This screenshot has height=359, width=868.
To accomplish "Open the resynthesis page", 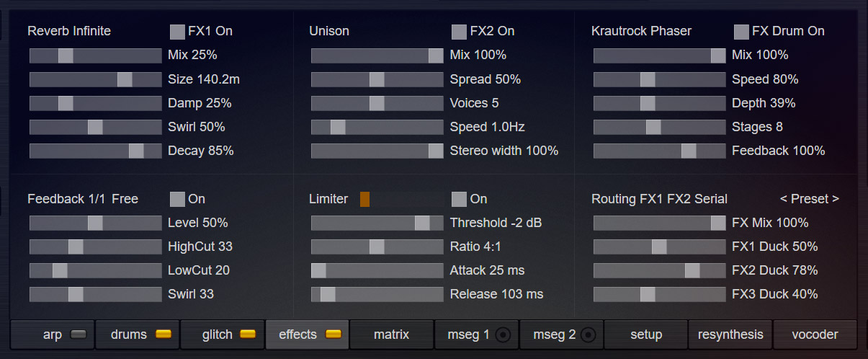I will (x=730, y=334).
